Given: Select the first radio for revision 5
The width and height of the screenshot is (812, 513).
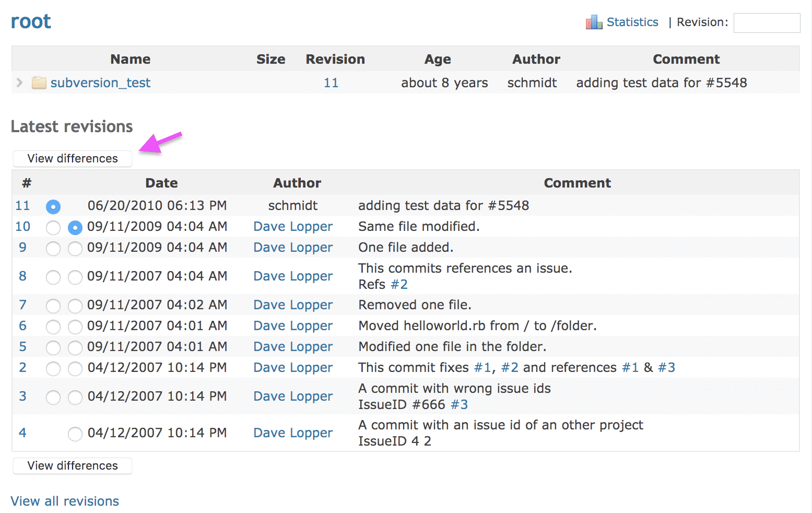Looking at the screenshot, I should (x=53, y=348).
